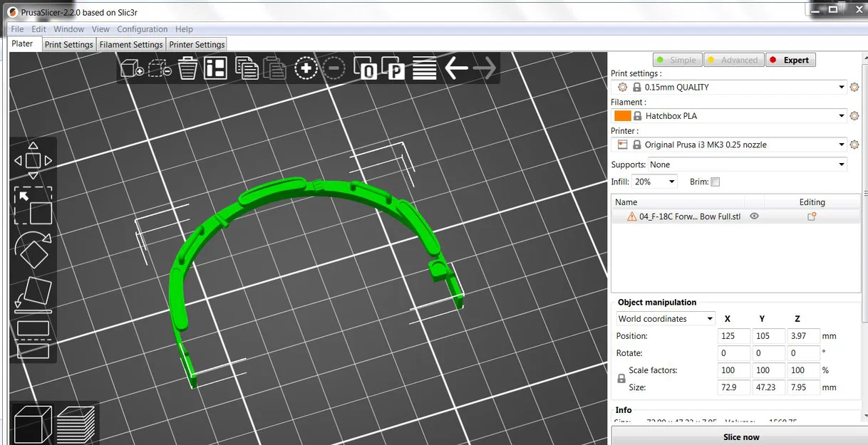Screen dimensions: 868x445
Task: Enable the Brim checkbox
Action: pos(715,182)
